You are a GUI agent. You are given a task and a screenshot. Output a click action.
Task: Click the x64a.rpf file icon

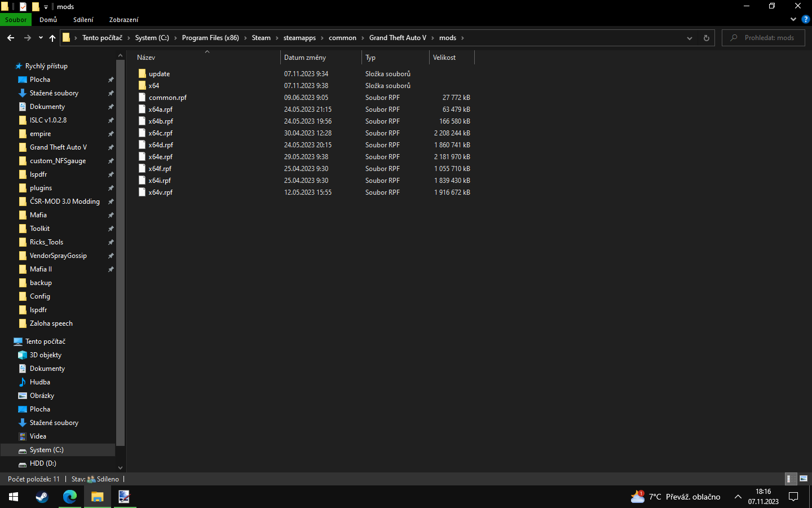pos(142,110)
